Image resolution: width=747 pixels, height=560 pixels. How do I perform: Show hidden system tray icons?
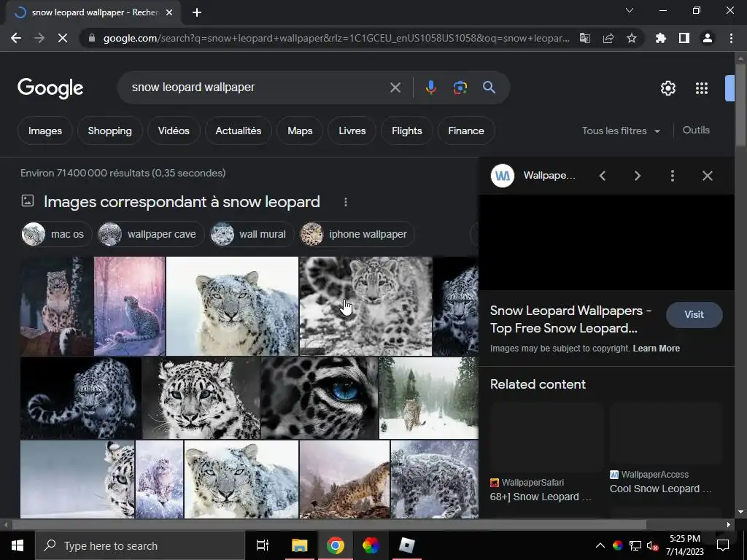pos(600,545)
